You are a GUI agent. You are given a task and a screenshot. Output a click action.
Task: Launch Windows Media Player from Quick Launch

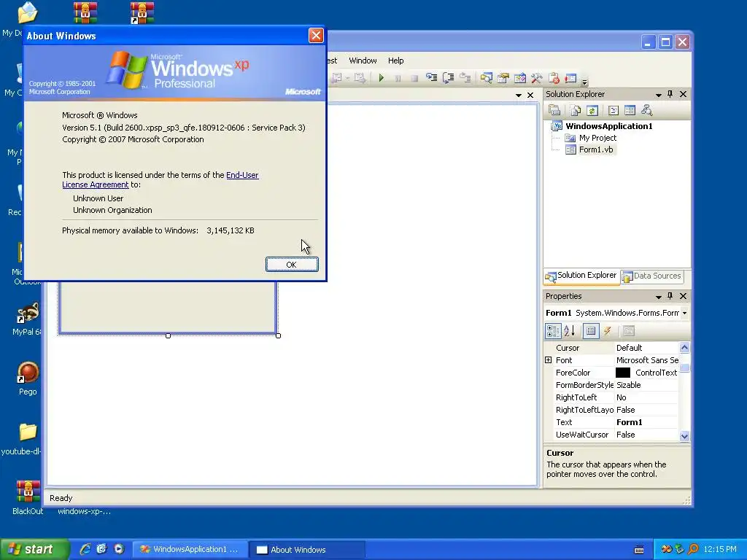click(119, 549)
